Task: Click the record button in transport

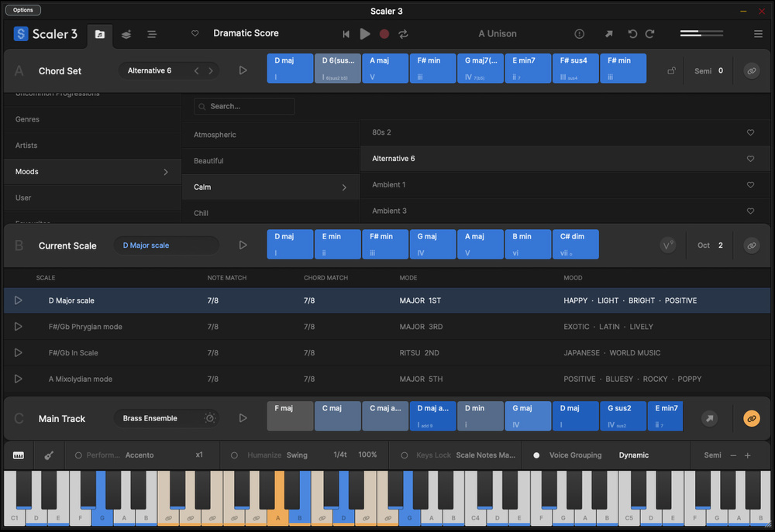Action: pos(384,34)
